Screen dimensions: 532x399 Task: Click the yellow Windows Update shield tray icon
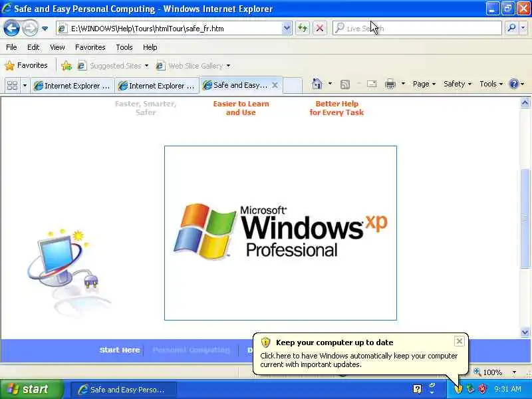tap(458, 389)
